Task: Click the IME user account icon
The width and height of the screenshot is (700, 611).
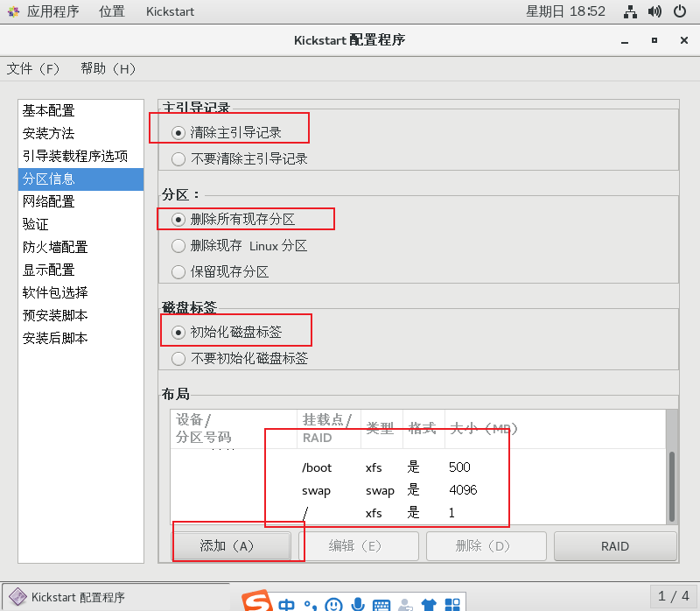Action: 405,605
